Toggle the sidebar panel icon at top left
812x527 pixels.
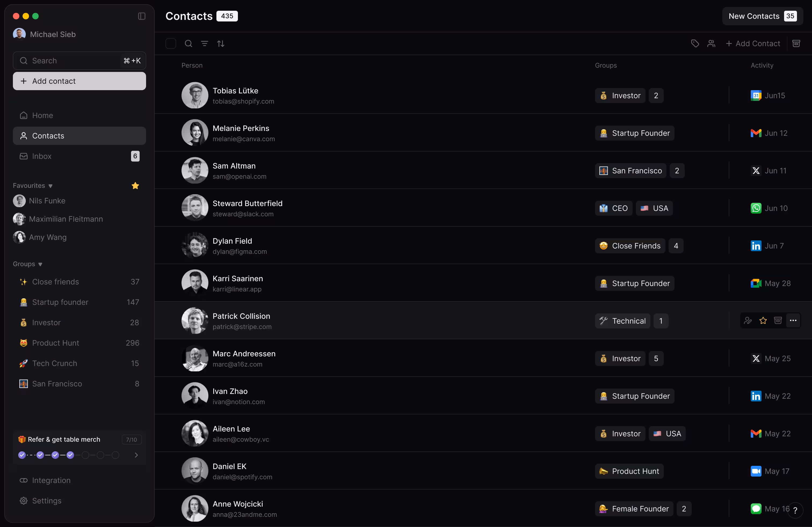pyautogui.click(x=142, y=16)
